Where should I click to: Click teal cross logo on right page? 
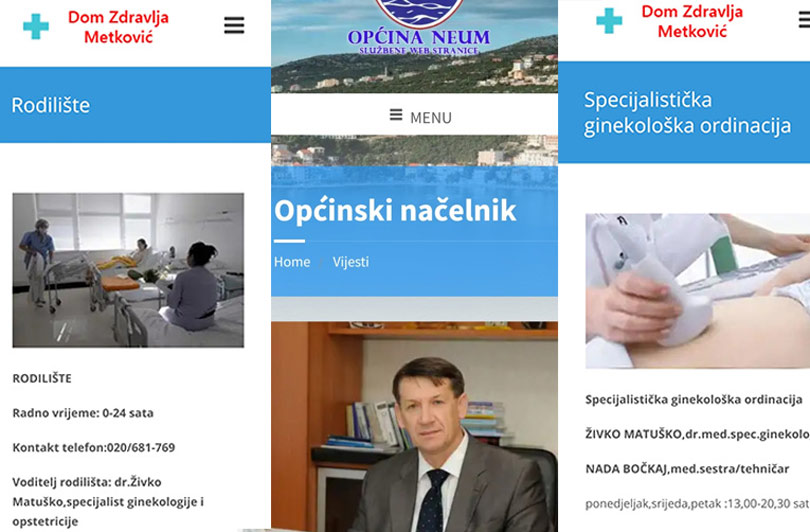tap(609, 21)
